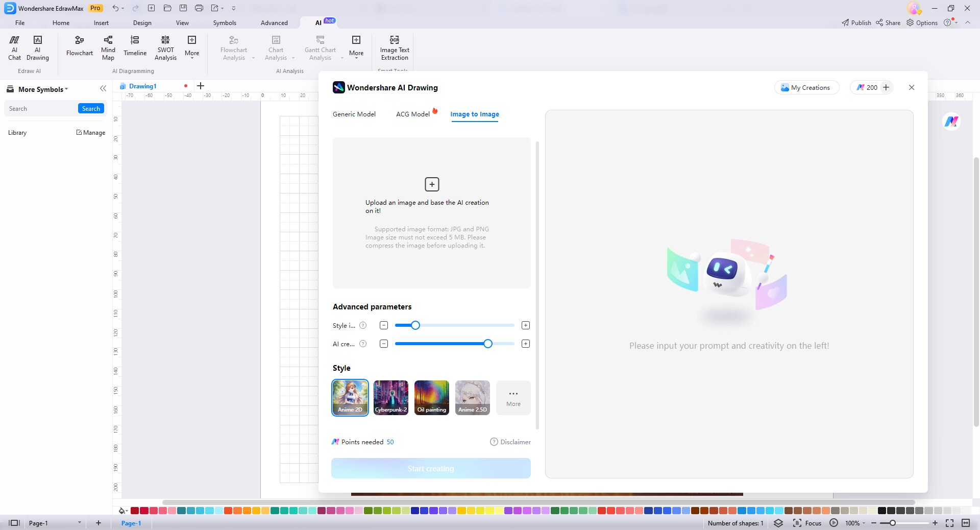
Task: Open Customize Quick Access Toolbar dropdown
Action: (234, 8)
